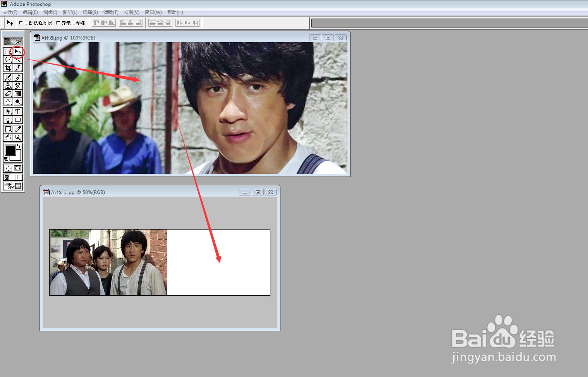The width and height of the screenshot is (588, 377).
Task: Select the Magic Wand tool
Action: pos(18,60)
